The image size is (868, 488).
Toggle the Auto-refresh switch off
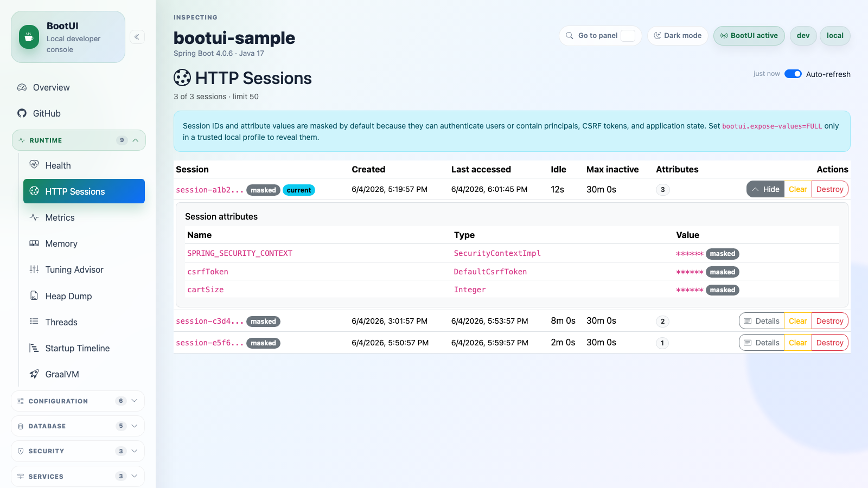point(793,74)
